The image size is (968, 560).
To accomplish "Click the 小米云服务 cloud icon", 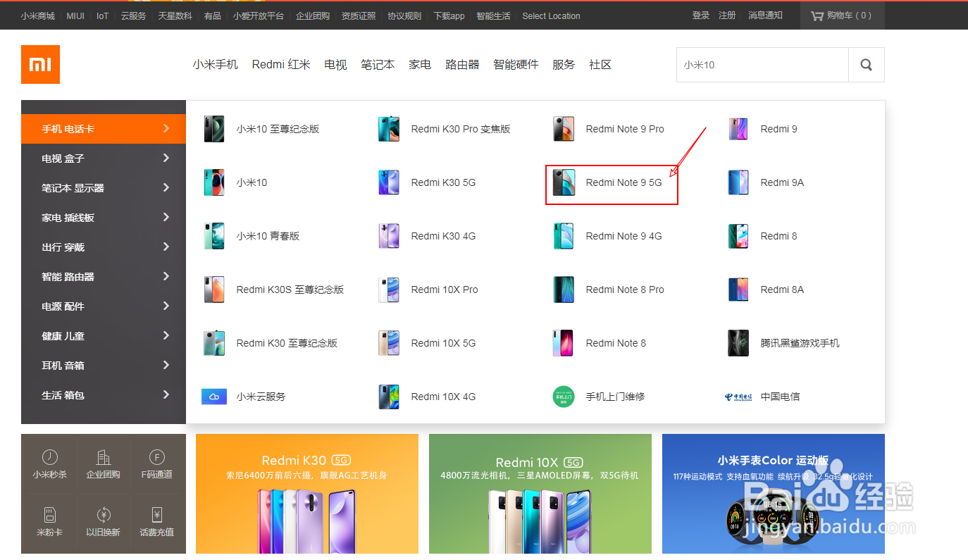I will pos(214,397).
